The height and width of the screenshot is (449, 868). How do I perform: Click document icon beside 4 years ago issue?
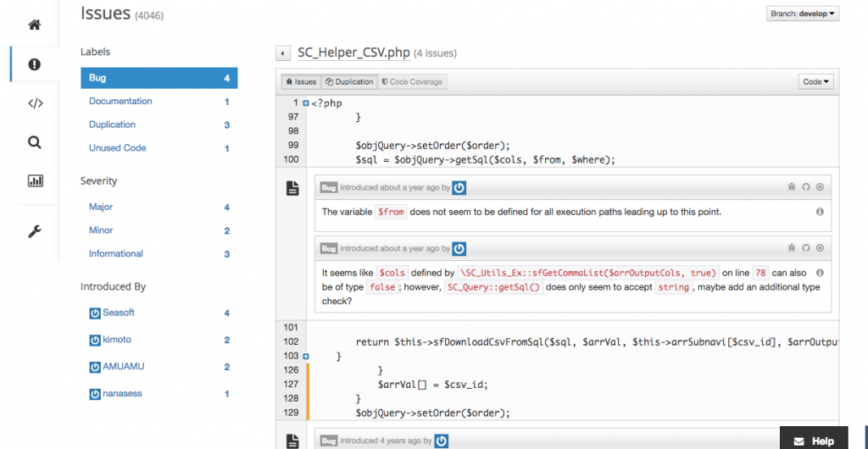[292, 441]
